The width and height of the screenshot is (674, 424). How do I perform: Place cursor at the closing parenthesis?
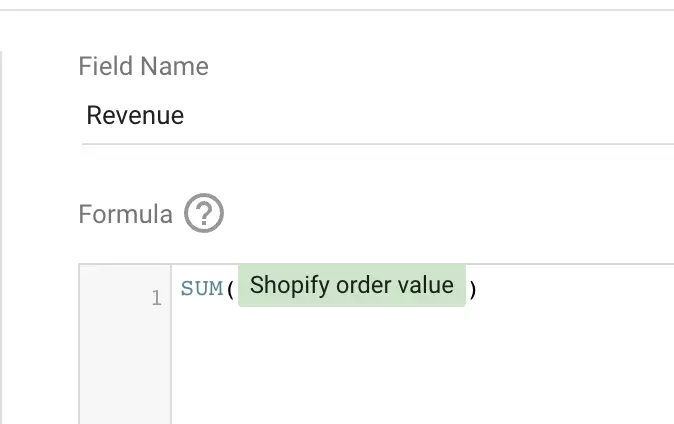click(x=473, y=289)
